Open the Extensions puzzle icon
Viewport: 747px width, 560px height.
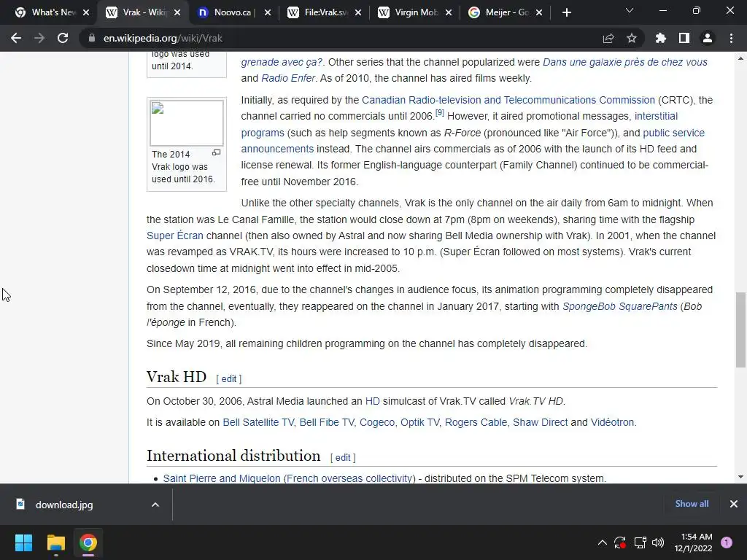click(x=661, y=38)
